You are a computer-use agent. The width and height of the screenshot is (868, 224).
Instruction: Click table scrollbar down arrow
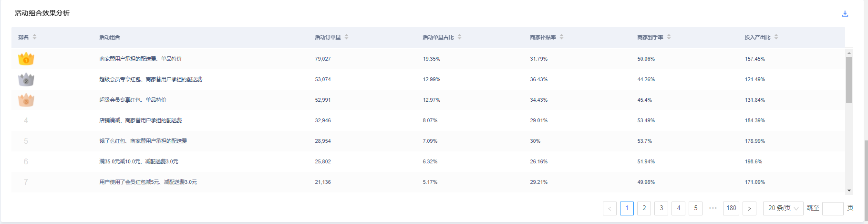point(849,190)
